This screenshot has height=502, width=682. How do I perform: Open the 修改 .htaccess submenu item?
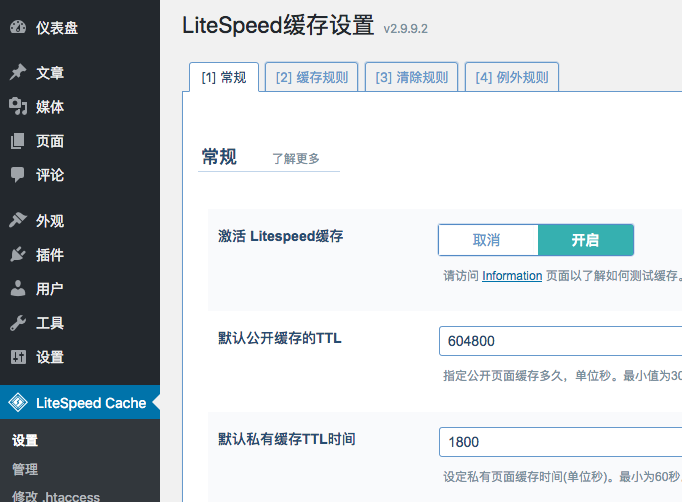click(x=56, y=496)
